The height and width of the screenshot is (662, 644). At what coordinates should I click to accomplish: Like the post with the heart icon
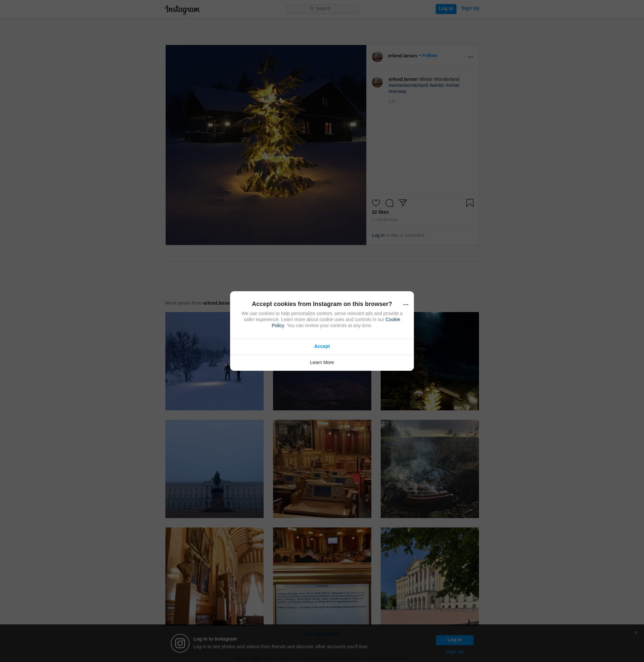376,203
